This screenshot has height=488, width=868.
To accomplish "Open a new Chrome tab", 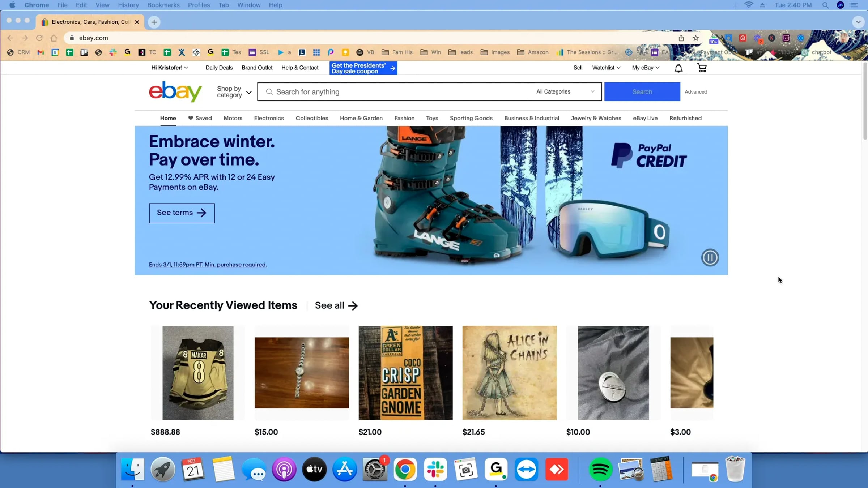I will pos(154,22).
